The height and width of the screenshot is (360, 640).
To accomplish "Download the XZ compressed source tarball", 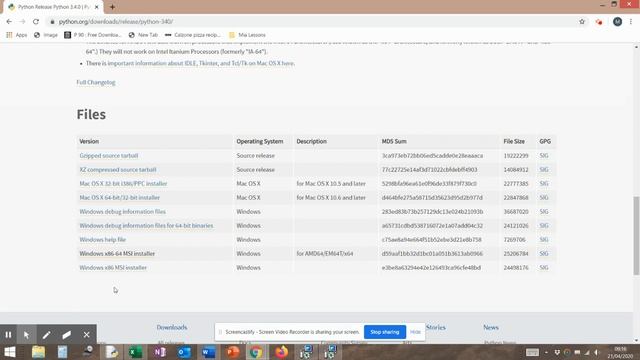I will tap(118, 170).
